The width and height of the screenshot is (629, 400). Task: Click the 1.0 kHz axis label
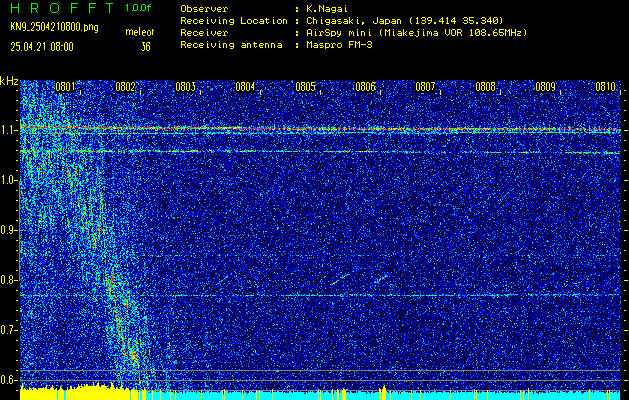click(8, 180)
